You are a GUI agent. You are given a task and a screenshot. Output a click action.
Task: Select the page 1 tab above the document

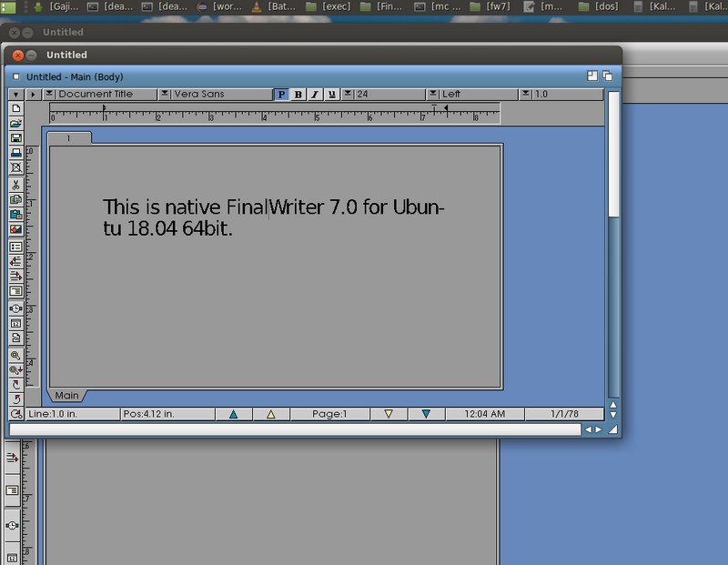click(x=69, y=138)
